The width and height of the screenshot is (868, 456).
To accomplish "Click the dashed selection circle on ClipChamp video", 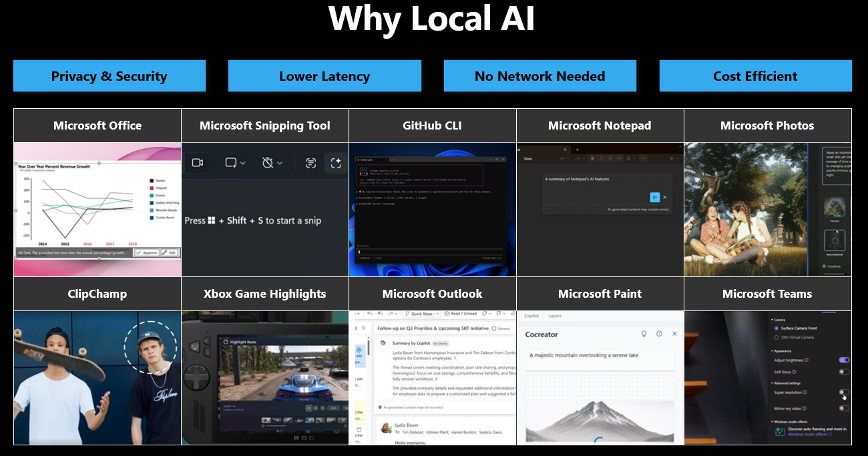I will click(150, 347).
